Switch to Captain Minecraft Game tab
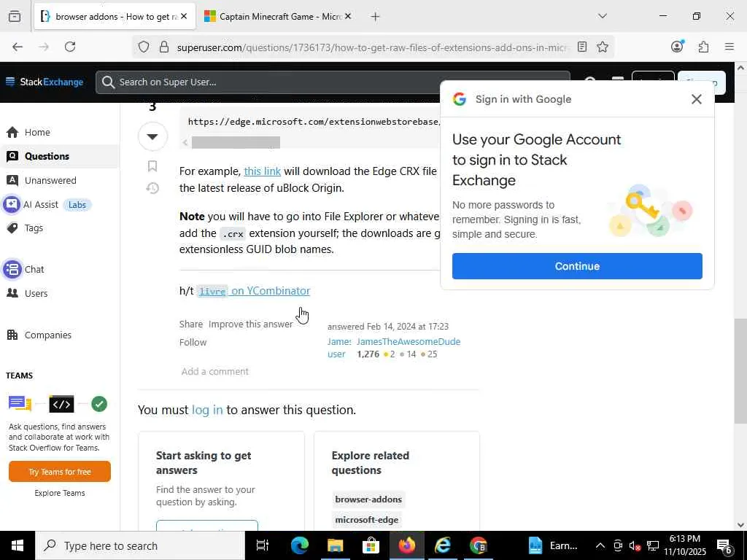747x560 pixels. [x=279, y=16]
